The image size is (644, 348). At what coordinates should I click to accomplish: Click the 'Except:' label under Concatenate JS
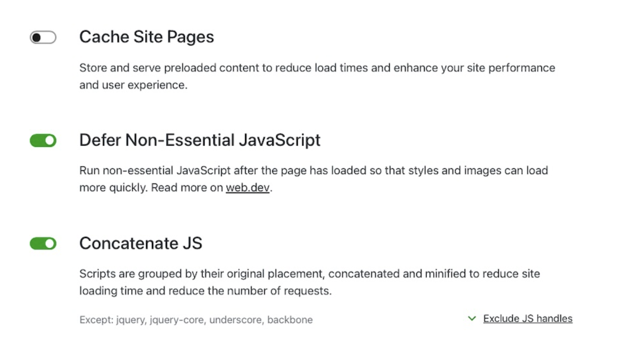[96, 320]
